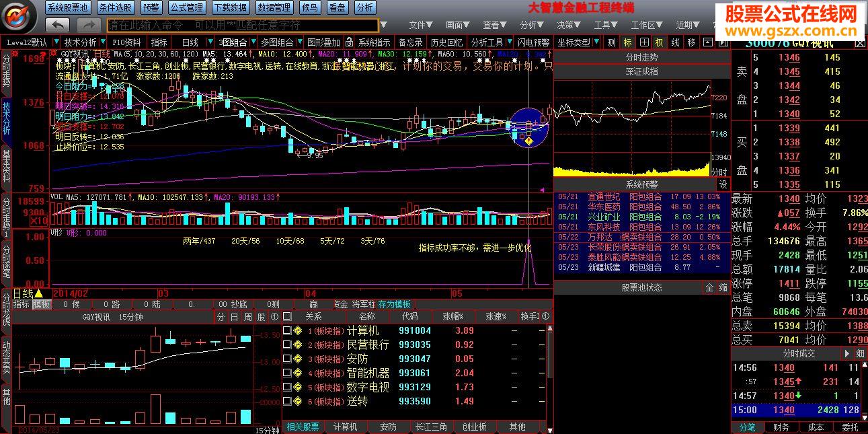This screenshot has height=434, width=868.
Task: Check the box for the 安防 row
Action: (287, 359)
